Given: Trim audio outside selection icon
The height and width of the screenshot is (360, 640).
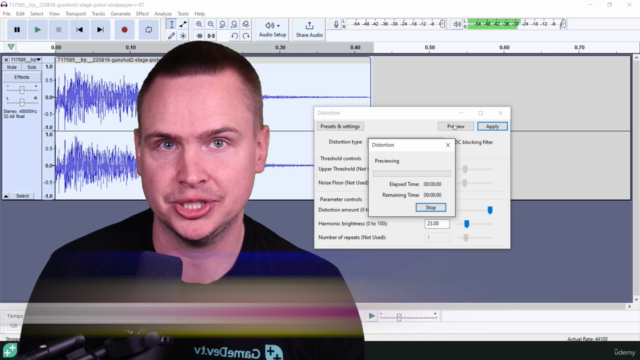Looking at the screenshot, I should click(199, 36).
